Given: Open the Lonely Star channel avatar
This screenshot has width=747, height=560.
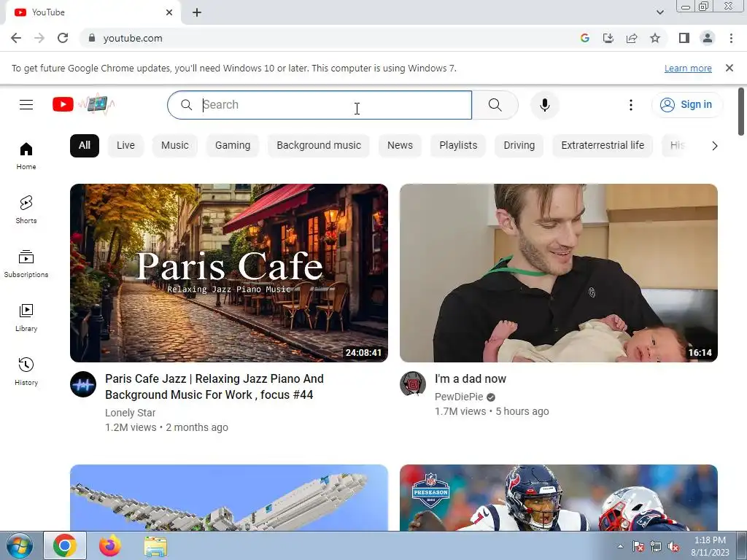Looking at the screenshot, I should click(x=83, y=384).
